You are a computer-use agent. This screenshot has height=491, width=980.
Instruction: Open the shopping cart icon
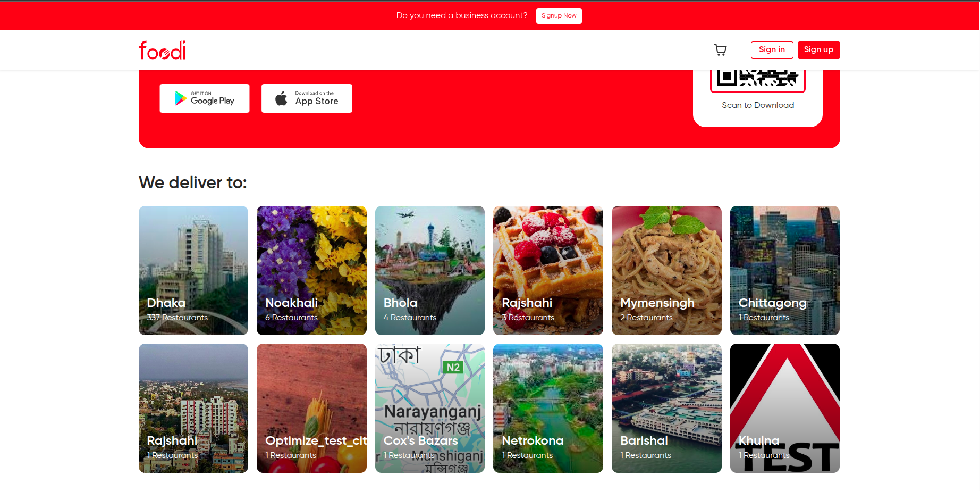click(x=720, y=50)
